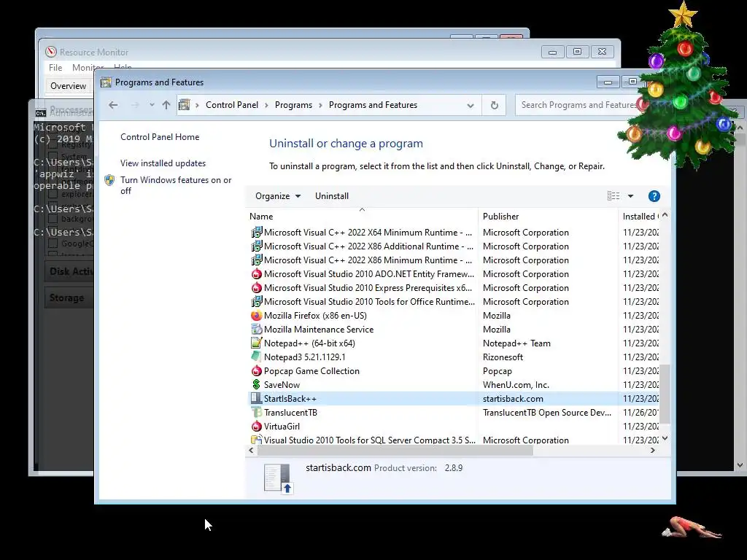Click the Back arrow in Programs and Features
The width and height of the screenshot is (747, 560).
tap(113, 105)
